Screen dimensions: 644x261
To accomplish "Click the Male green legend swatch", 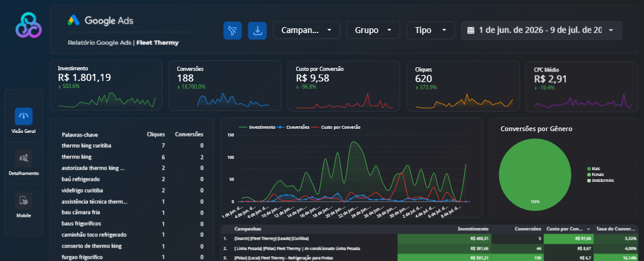I will coord(589,169).
